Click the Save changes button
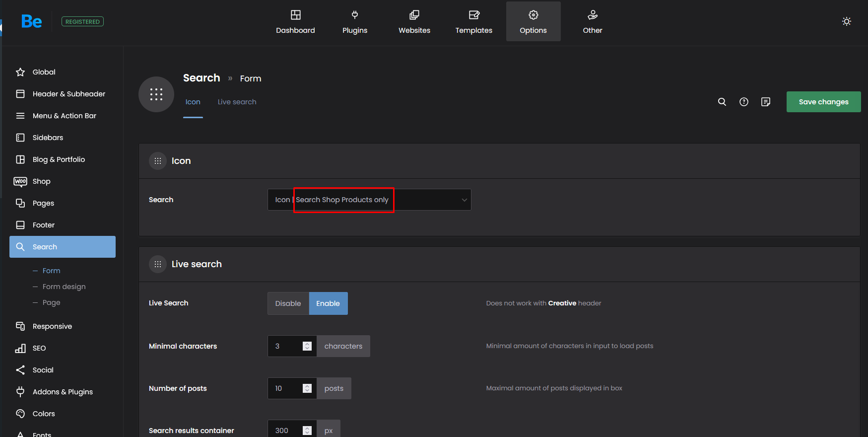The height and width of the screenshot is (437, 868). pos(824,102)
